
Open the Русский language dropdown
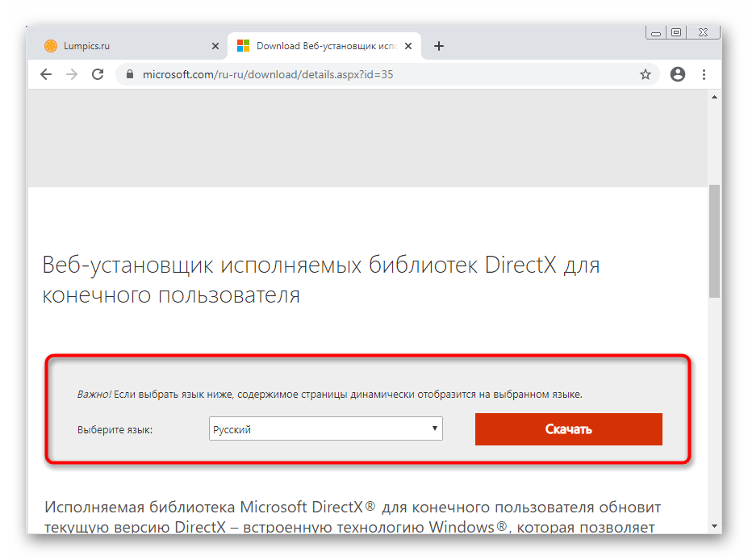326,428
